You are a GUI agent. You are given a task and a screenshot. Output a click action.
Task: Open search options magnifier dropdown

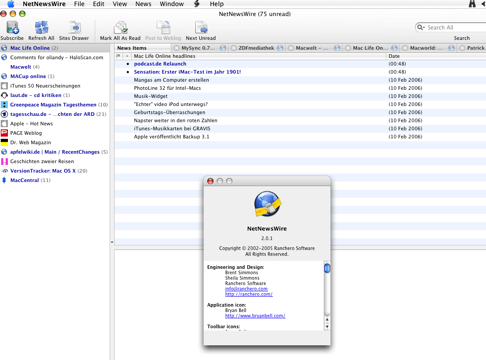421,27
